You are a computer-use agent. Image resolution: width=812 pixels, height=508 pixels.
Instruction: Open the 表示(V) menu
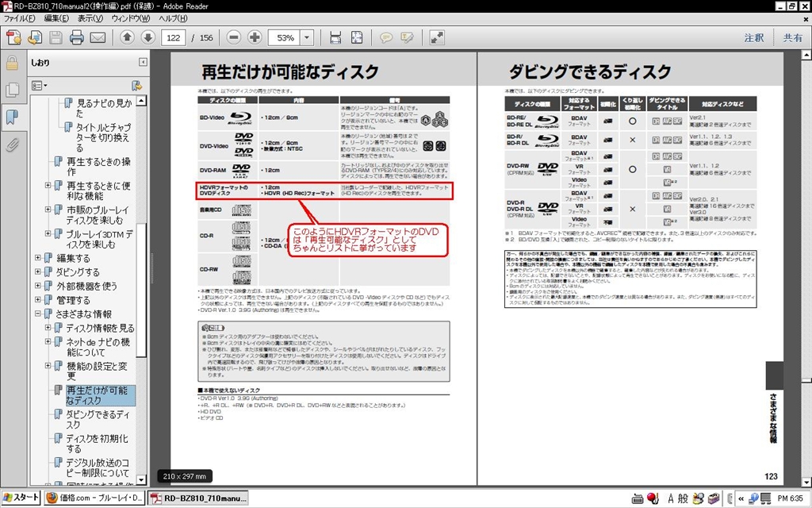click(90, 17)
